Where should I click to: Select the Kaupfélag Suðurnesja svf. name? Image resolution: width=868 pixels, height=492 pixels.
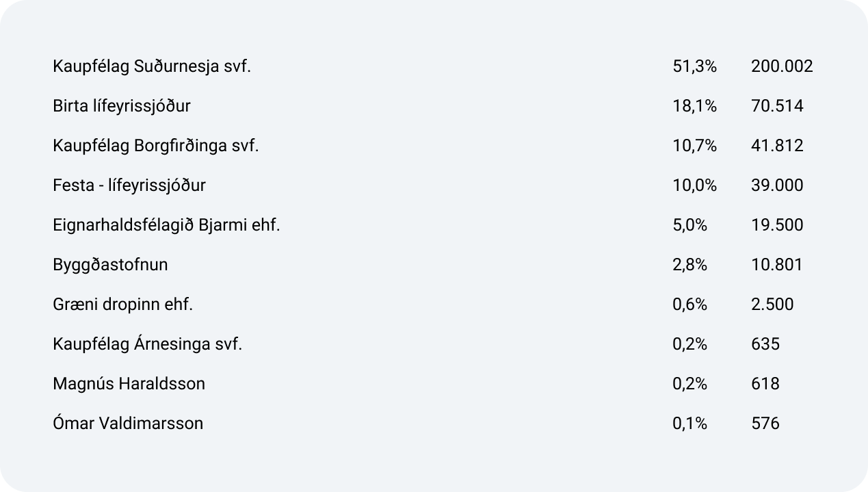click(x=152, y=66)
